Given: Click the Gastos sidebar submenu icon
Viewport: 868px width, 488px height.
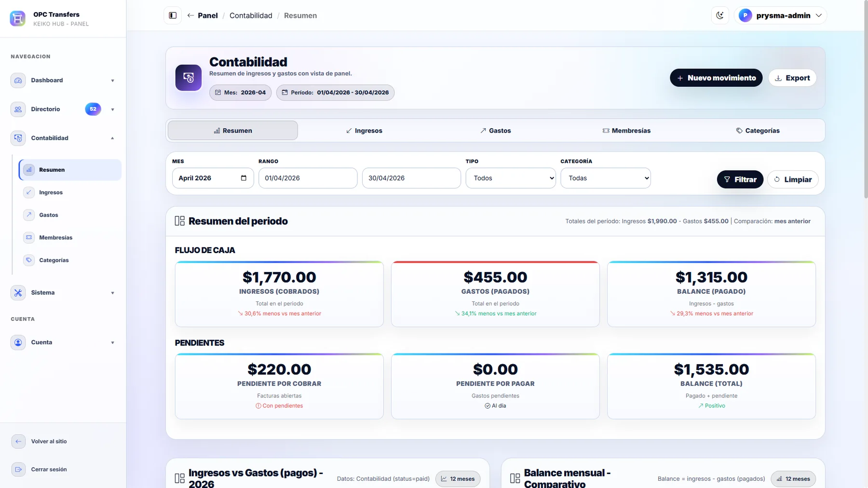Looking at the screenshot, I should pyautogui.click(x=29, y=215).
